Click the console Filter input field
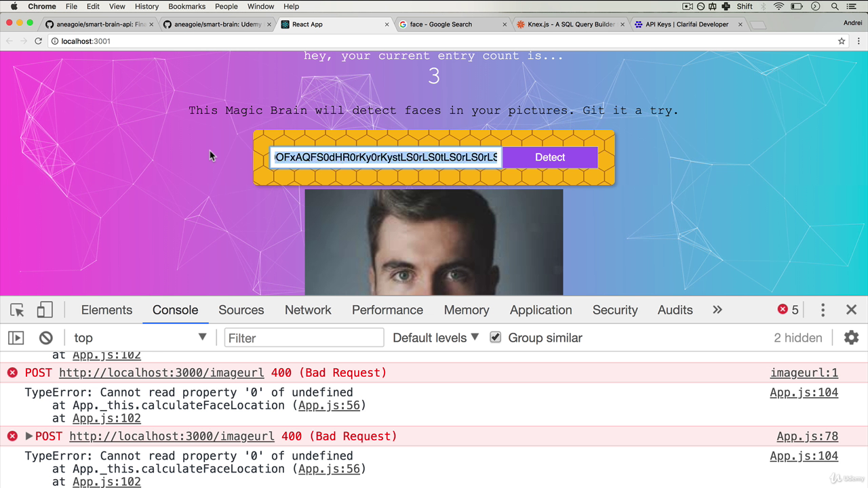 click(x=304, y=338)
